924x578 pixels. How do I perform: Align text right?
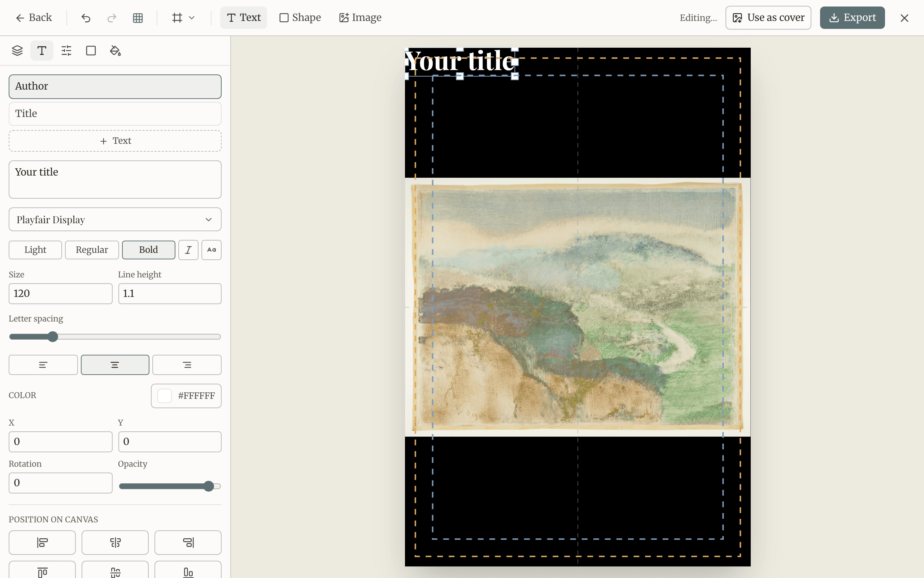tap(187, 365)
